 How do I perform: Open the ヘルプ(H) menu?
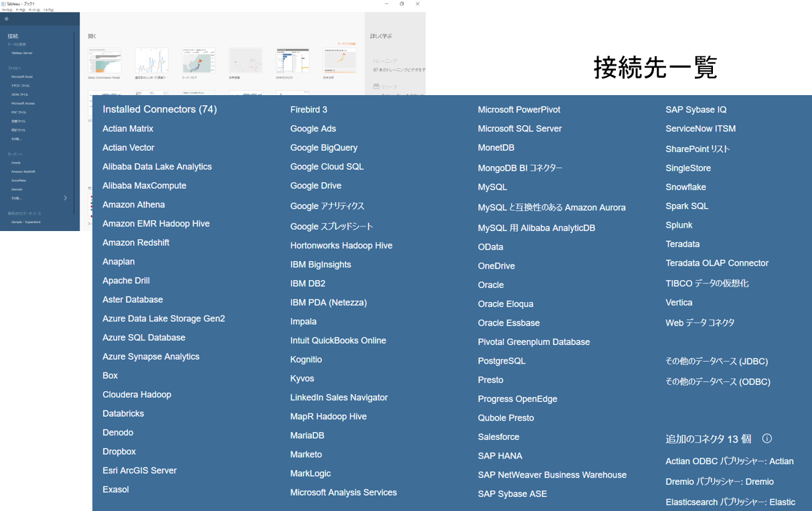[49, 10]
